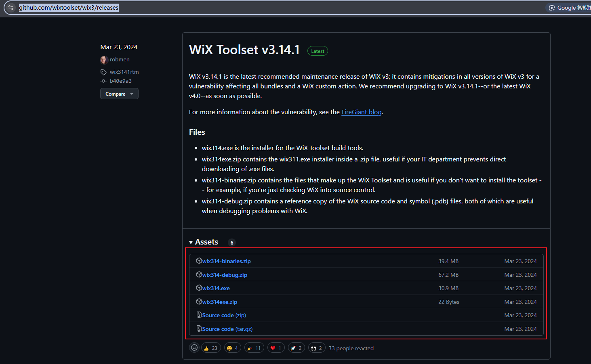Open the add reaction smiley picker
The image size is (591, 364).
pos(194,347)
